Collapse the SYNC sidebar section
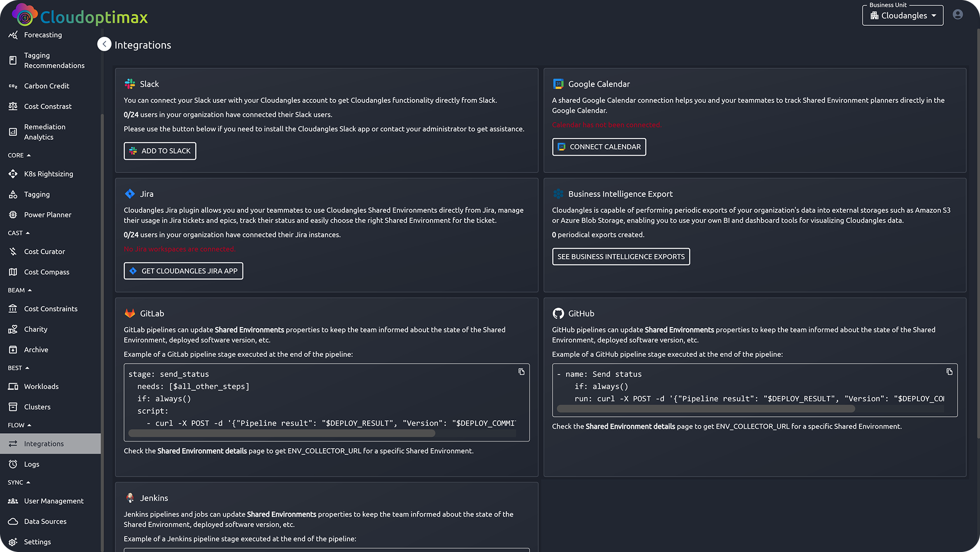This screenshot has height=552, width=980. (x=19, y=482)
